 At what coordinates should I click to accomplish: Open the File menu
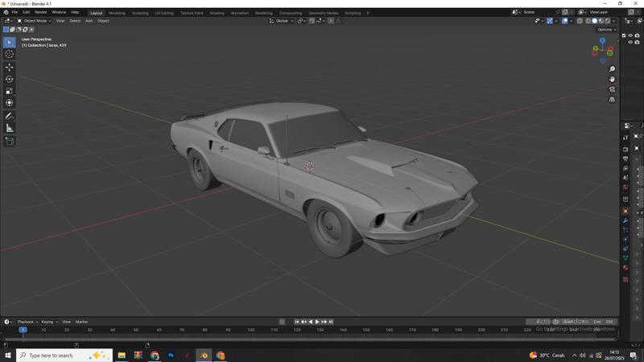click(x=14, y=12)
